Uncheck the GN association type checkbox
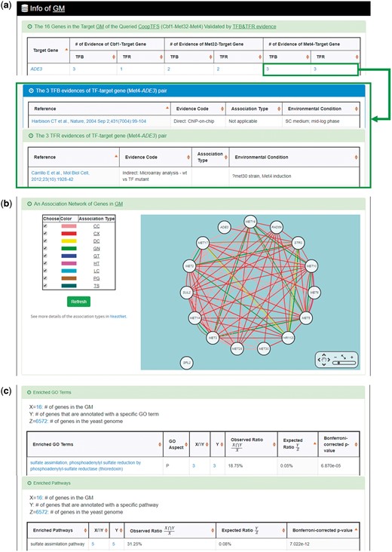The height and width of the screenshot is (552, 392). pos(45,248)
